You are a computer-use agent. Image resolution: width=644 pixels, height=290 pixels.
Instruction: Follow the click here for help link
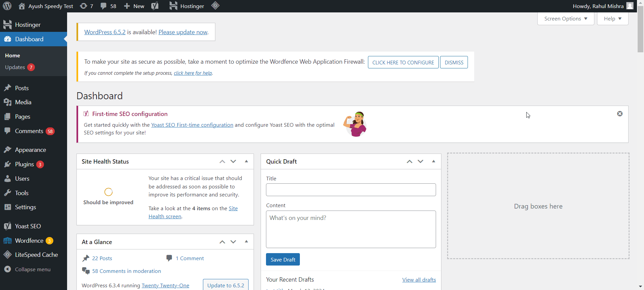(193, 73)
